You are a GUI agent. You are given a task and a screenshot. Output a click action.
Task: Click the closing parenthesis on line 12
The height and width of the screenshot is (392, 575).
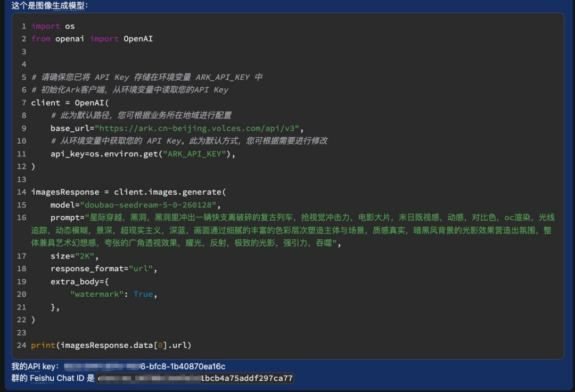pyautogui.click(x=33, y=166)
